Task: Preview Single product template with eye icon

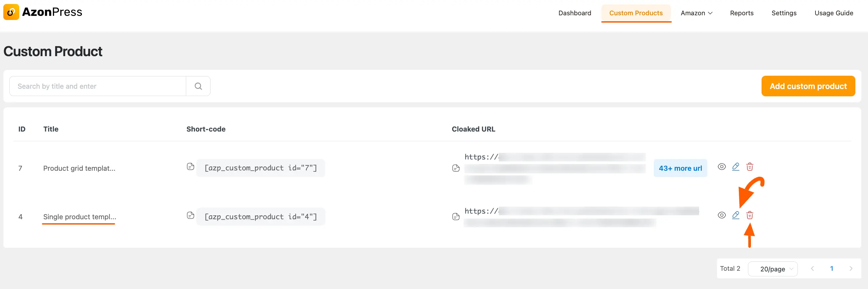Action: [721, 215]
